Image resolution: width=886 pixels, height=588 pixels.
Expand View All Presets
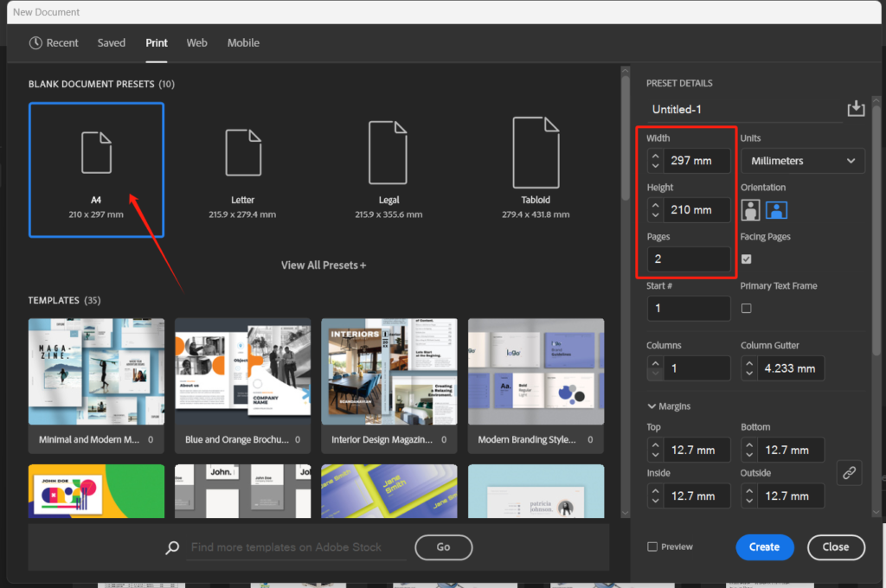[324, 265]
